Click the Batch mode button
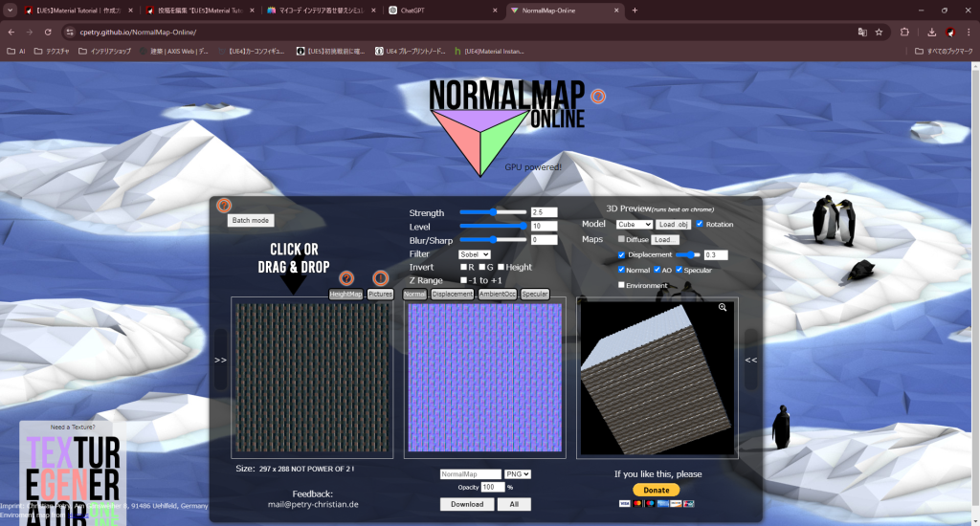 [252, 220]
